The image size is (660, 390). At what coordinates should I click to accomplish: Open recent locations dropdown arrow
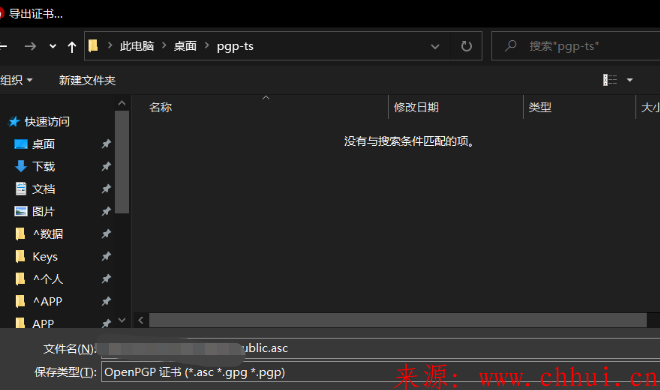(53, 46)
